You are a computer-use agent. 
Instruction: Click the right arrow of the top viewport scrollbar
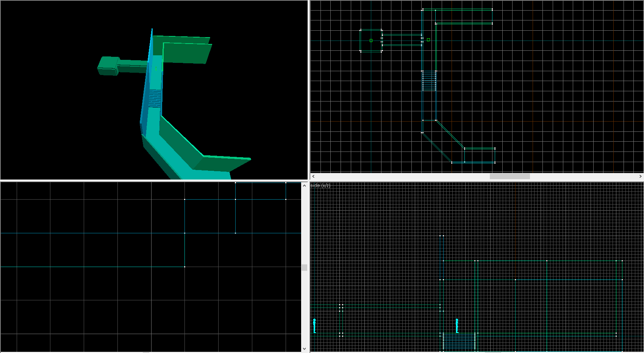(640, 176)
